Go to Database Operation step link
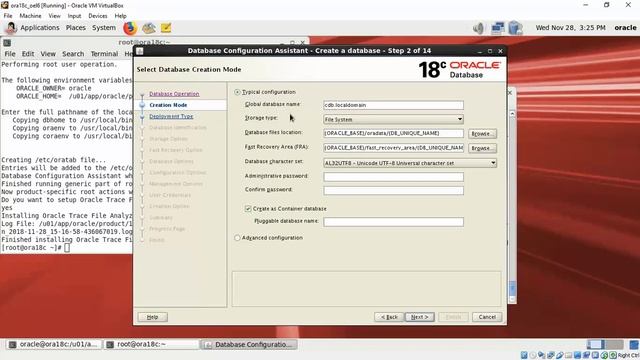This screenshot has width=640, height=360. (x=174, y=94)
